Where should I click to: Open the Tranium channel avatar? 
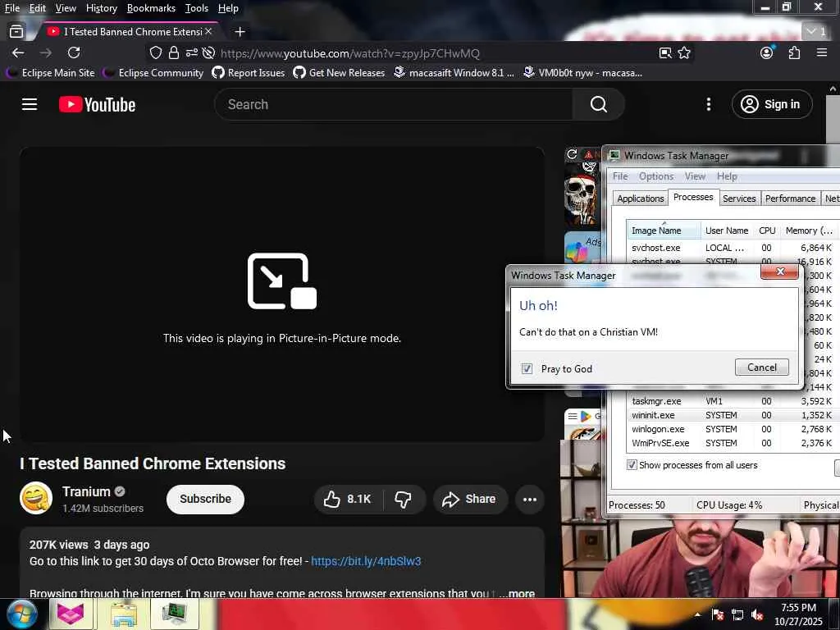(x=36, y=498)
